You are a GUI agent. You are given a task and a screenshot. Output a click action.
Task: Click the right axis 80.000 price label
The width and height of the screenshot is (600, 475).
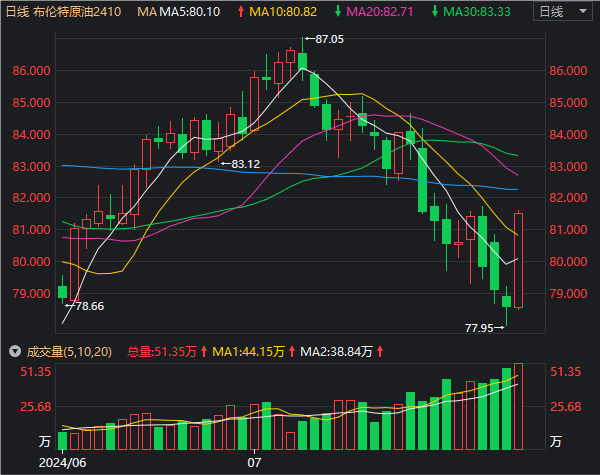(568, 262)
